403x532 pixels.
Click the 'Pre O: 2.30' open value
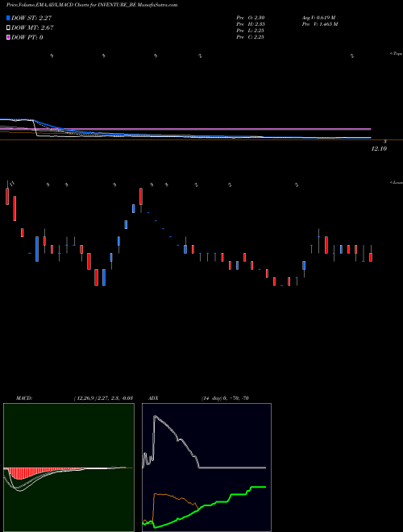click(251, 18)
